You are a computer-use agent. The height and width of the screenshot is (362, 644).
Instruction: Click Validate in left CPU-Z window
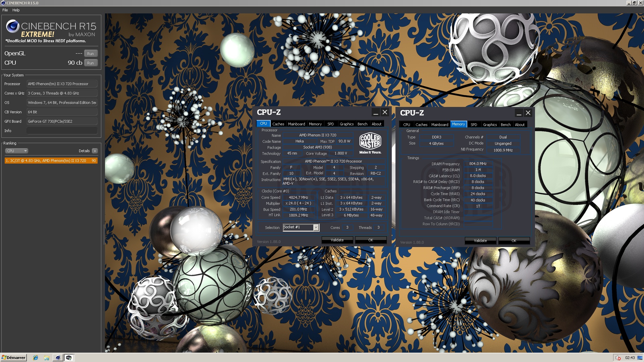tap(337, 240)
